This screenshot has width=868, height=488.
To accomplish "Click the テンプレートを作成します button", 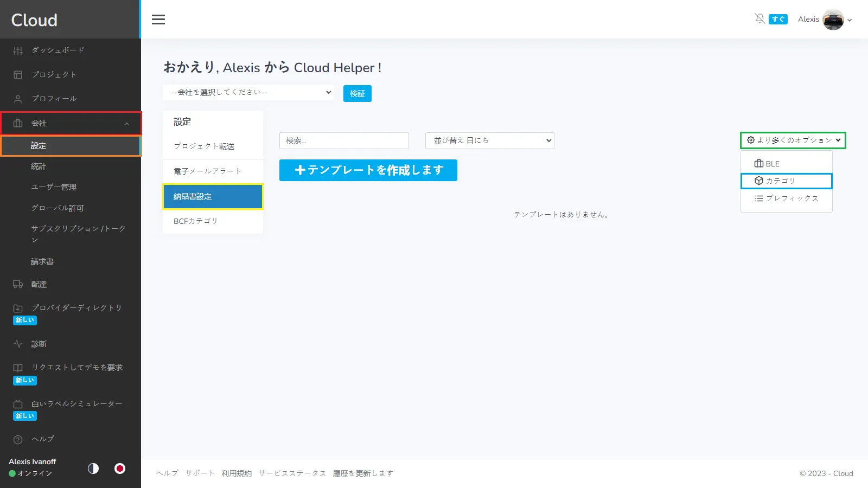I will [368, 170].
